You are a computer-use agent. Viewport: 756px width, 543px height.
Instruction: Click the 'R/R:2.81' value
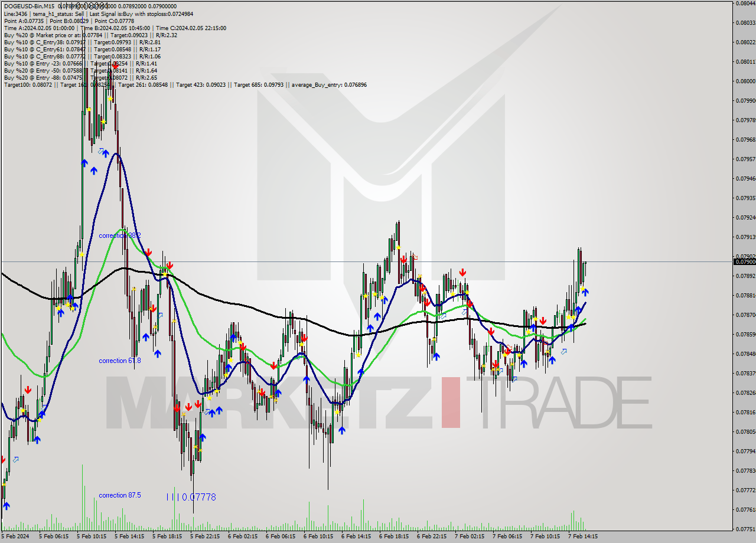[x=150, y=42]
